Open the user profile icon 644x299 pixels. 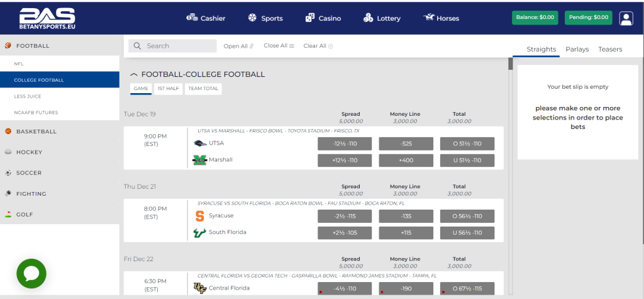coord(626,18)
